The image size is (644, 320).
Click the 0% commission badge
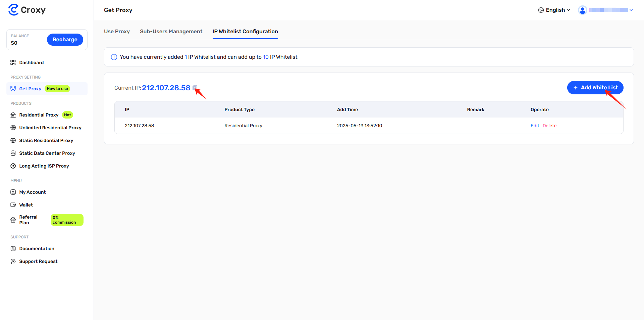coord(67,220)
